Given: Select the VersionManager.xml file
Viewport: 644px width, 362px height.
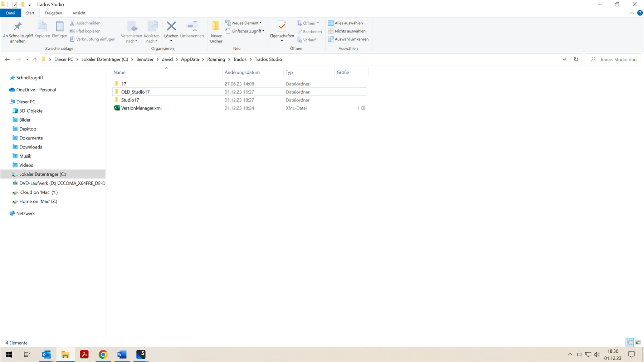Looking at the screenshot, I should 239,108.
